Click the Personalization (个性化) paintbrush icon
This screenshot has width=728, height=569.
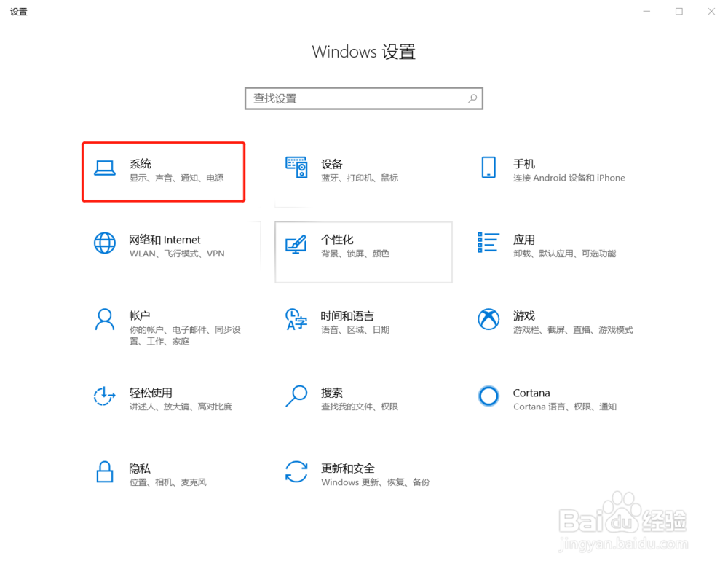pos(296,244)
